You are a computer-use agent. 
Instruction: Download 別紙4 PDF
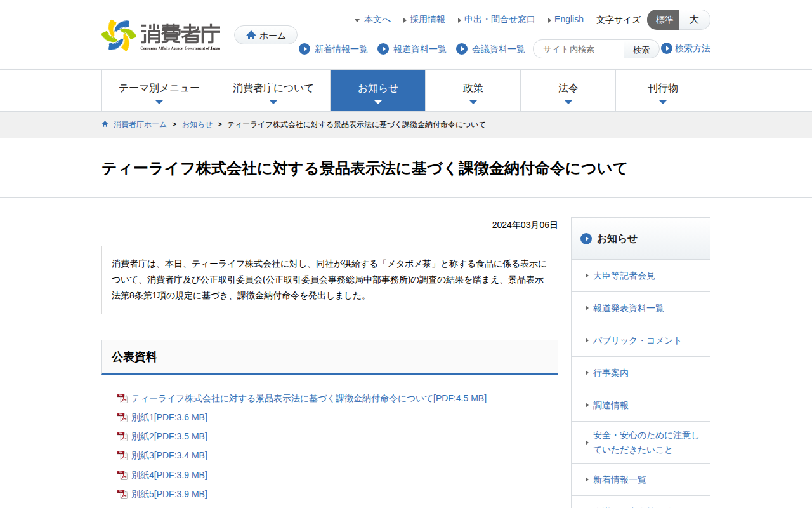(169, 476)
